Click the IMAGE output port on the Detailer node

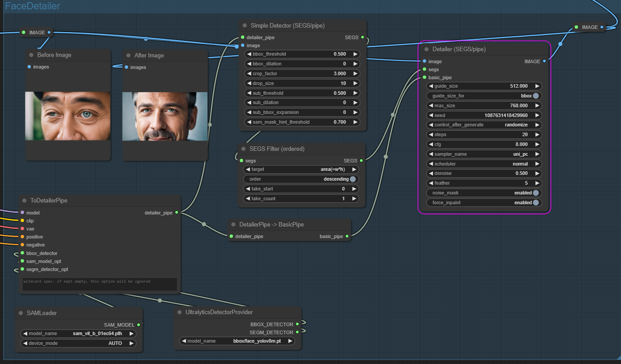[x=544, y=61]
